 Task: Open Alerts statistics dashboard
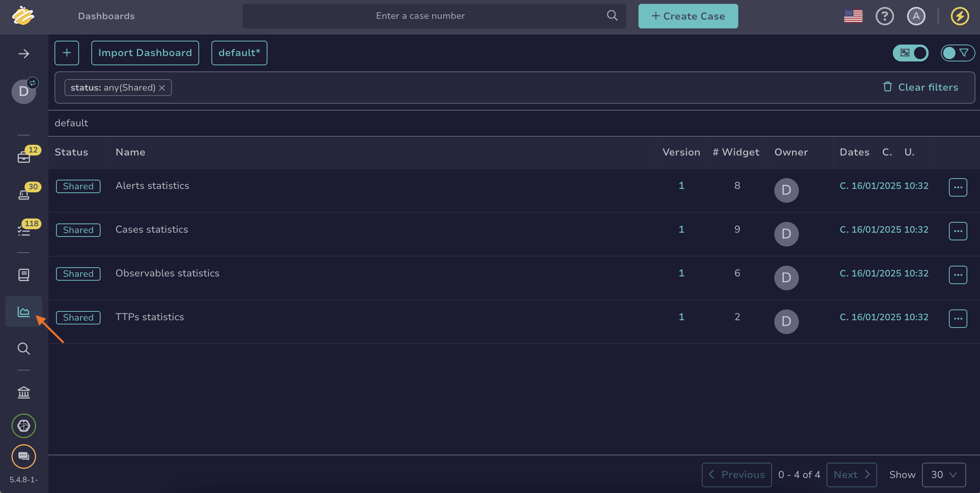coord(152,186)
